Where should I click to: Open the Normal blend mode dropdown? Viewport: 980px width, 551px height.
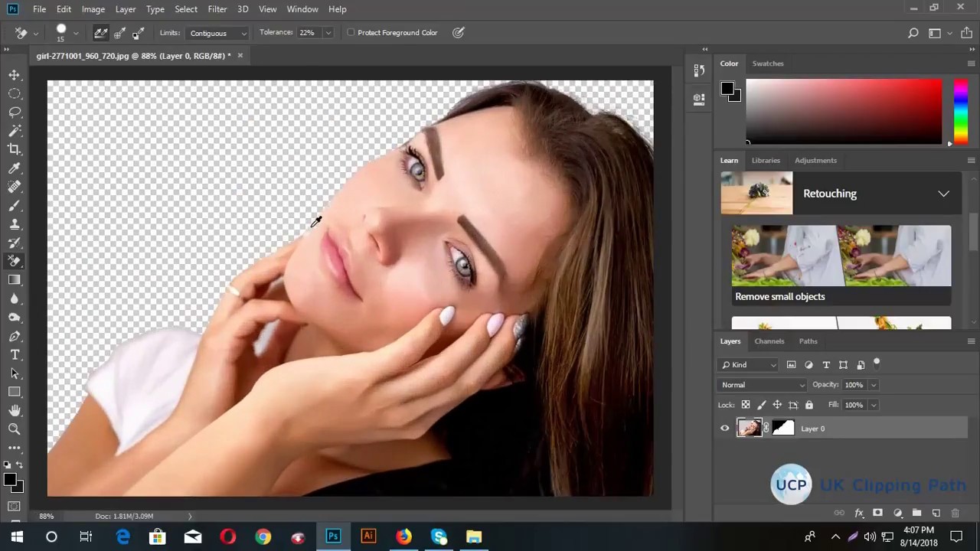pyautogui.click(x=763, y=385)
